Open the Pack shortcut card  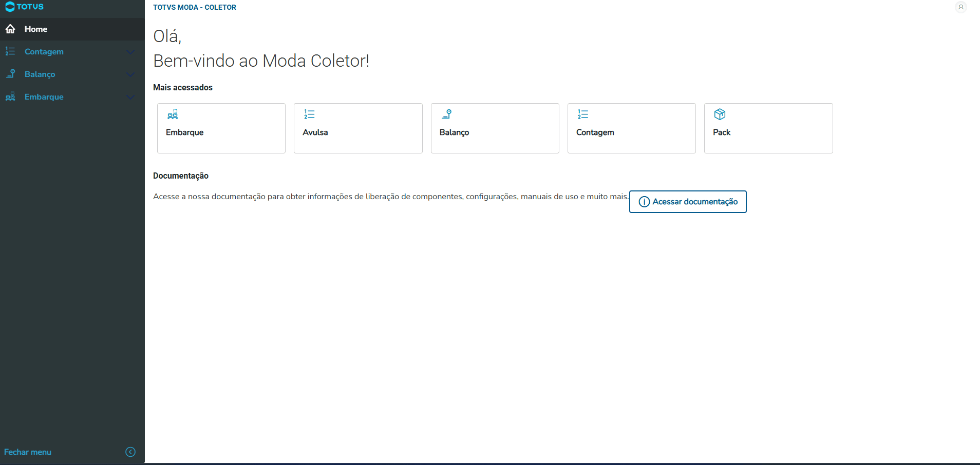click(768, 128)
